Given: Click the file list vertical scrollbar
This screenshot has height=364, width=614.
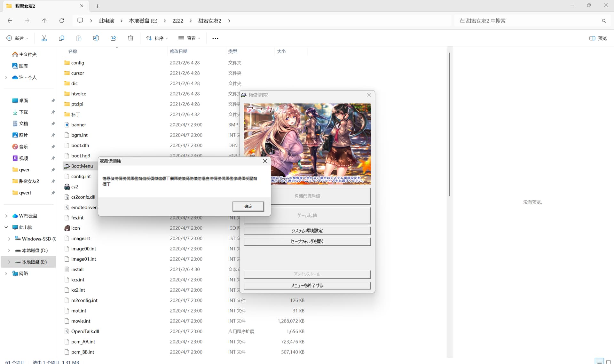Looking at the screenshot, I should pos(449,125).
